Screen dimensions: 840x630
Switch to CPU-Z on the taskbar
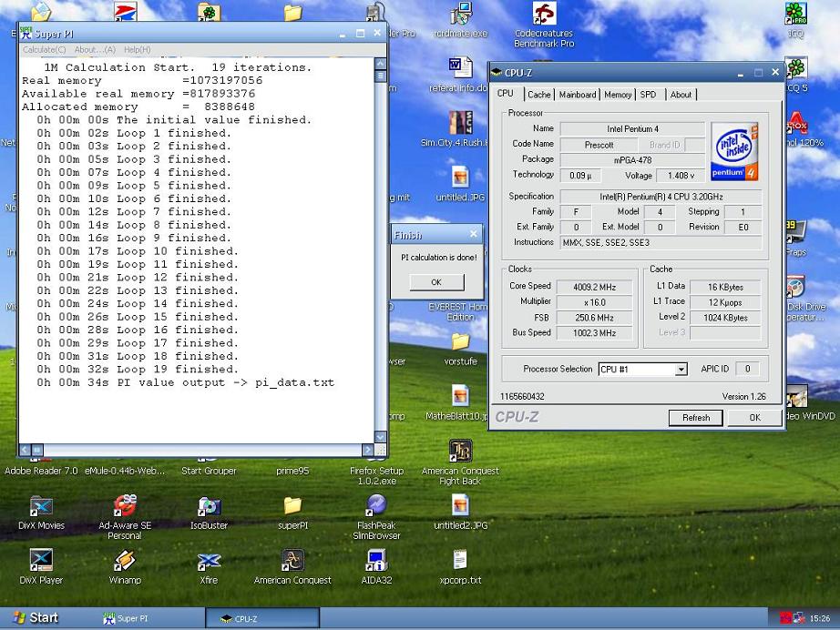point(262,618)
